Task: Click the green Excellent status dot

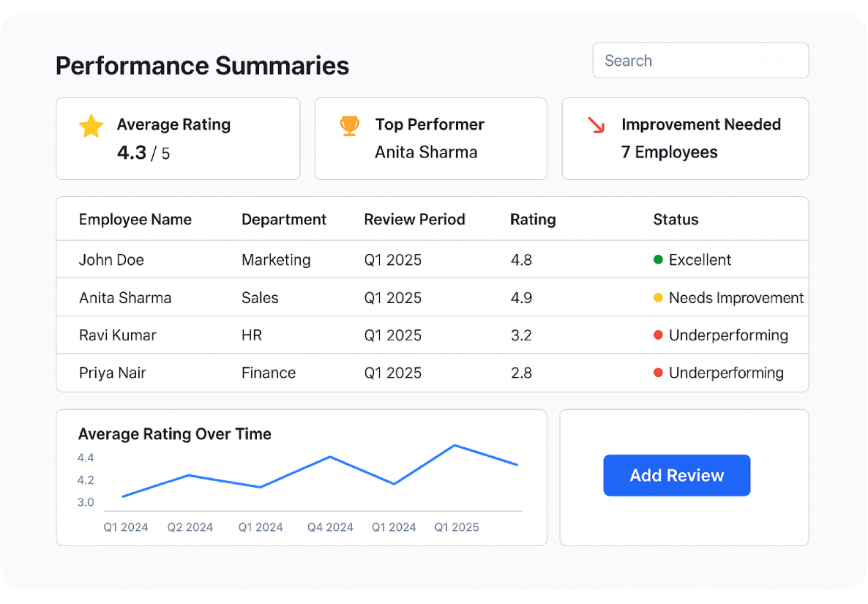Action: click(658, 260)
